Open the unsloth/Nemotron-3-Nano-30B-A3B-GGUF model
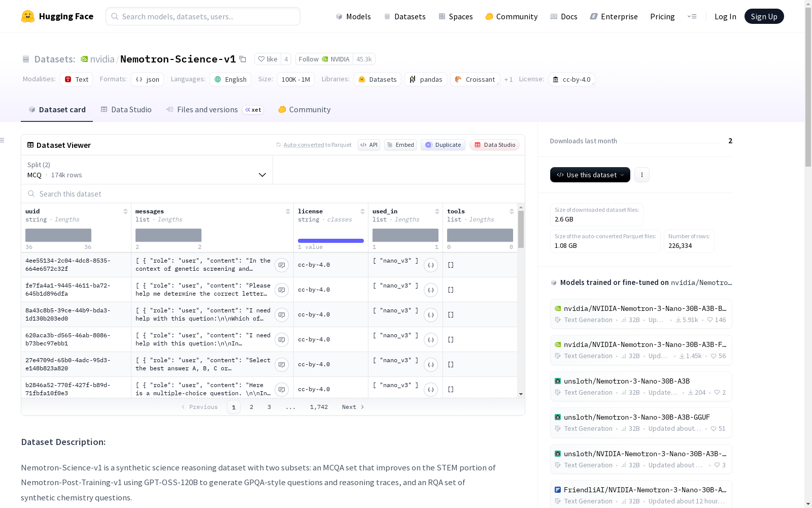The width and height of the screenshot is (812, 508). [x=641, y=423]
